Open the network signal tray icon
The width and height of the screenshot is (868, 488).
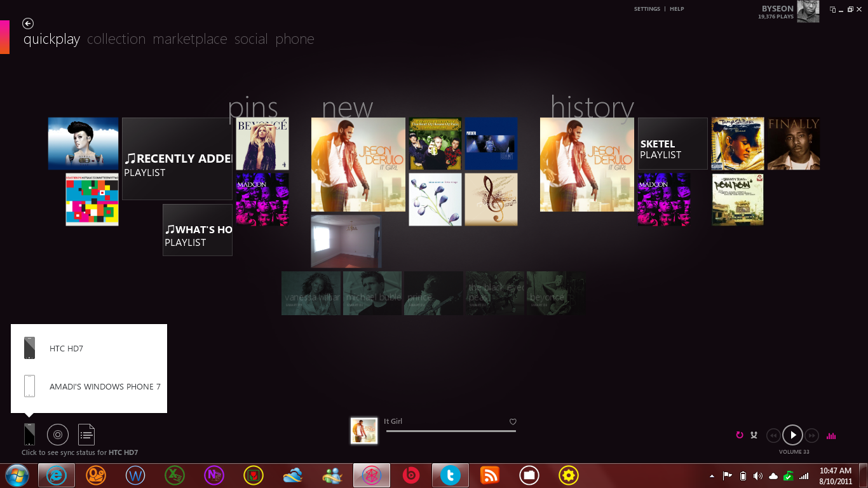804,476
